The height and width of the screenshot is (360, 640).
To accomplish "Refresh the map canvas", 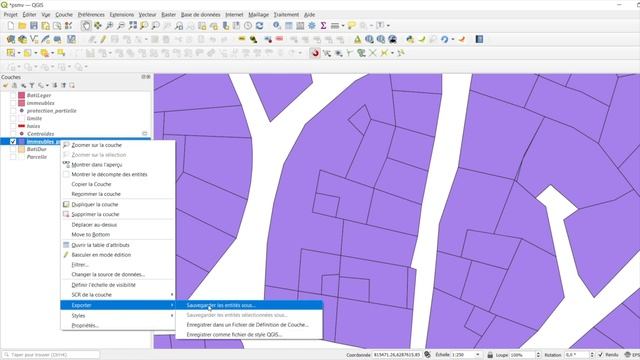I will pyautogui.click(x=259, y=26).
